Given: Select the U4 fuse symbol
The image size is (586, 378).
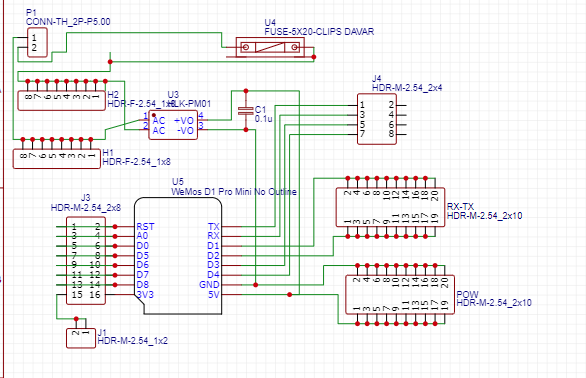Looking at the screenshot, I should coord(270,47).
